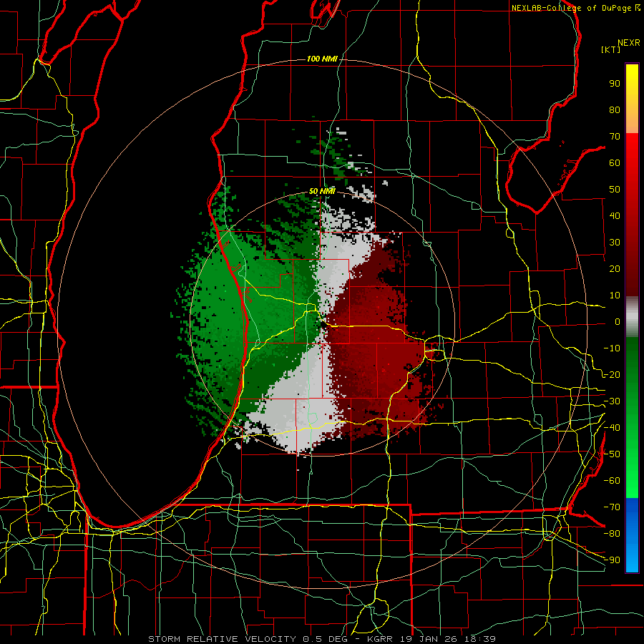Screen dimensions: 644x644
Task: Click the positive 90 scale value
Action: pyautogui.click(x=615, y=84)
